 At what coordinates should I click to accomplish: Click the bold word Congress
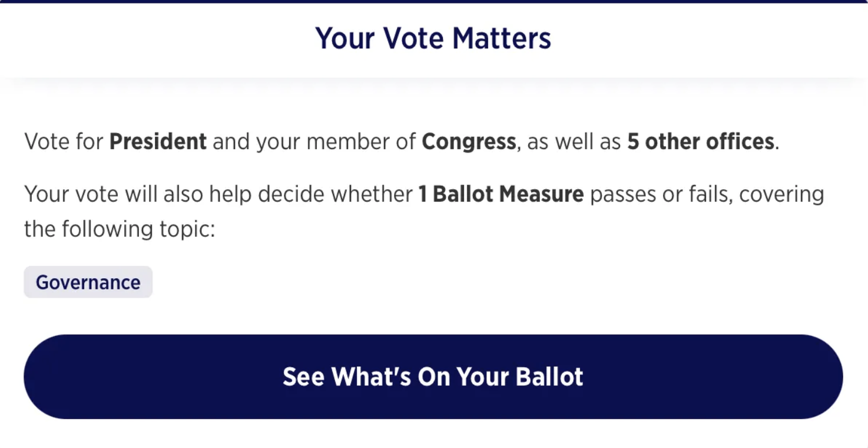tap(469, 142)
